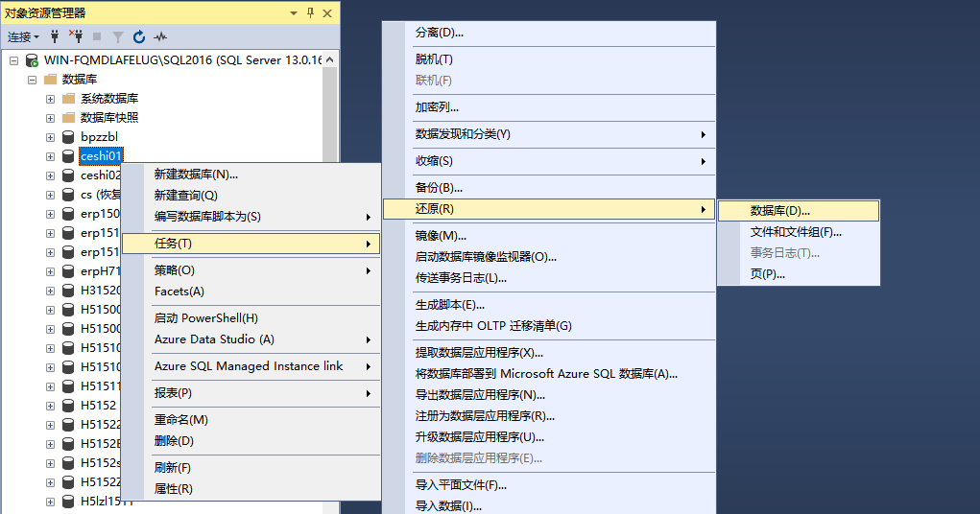This screenshot has width=980, height=514.
Task: Select 新建查询(Q) from context menu
Action: [x=185, y=196]
